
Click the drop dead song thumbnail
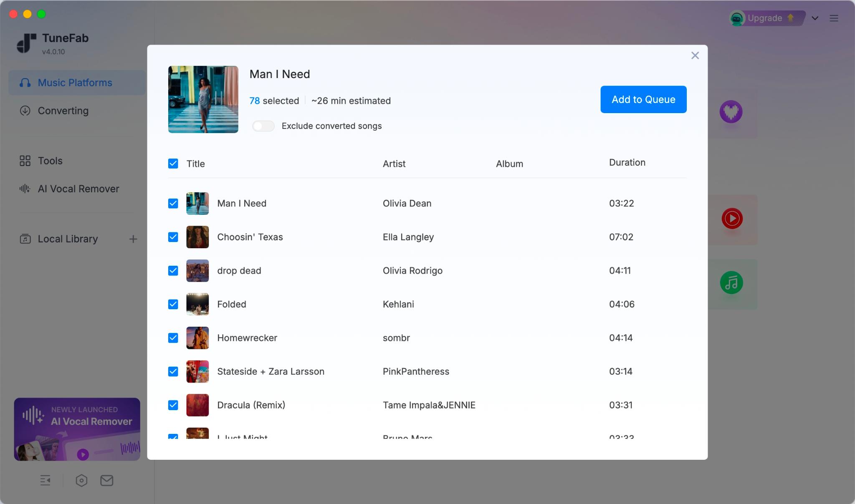pyautogui.click(x=197, y=270)
